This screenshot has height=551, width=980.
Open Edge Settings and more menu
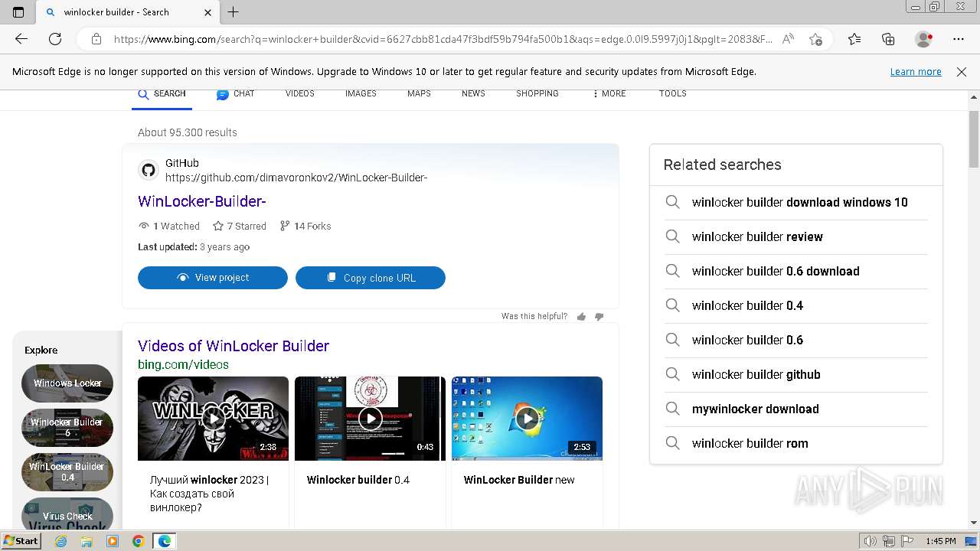[959, 39]
